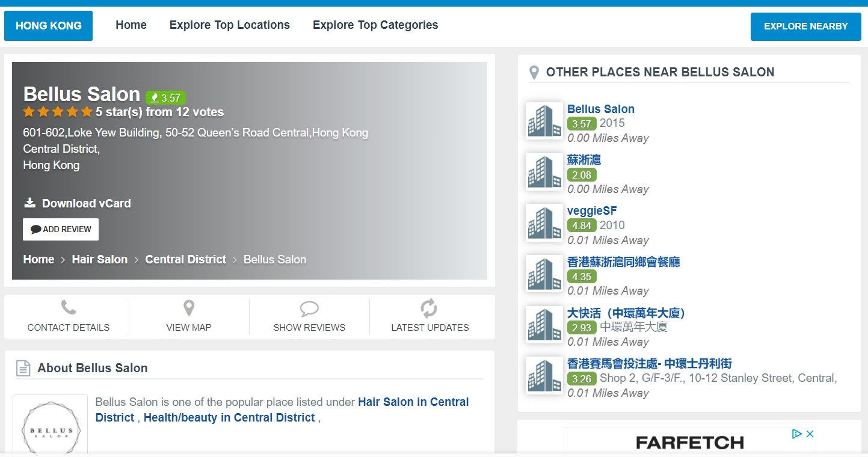This screenshot has height=457, width=868.
Task: Go to Home in the breadcrumb
Action: pos(38,259)
